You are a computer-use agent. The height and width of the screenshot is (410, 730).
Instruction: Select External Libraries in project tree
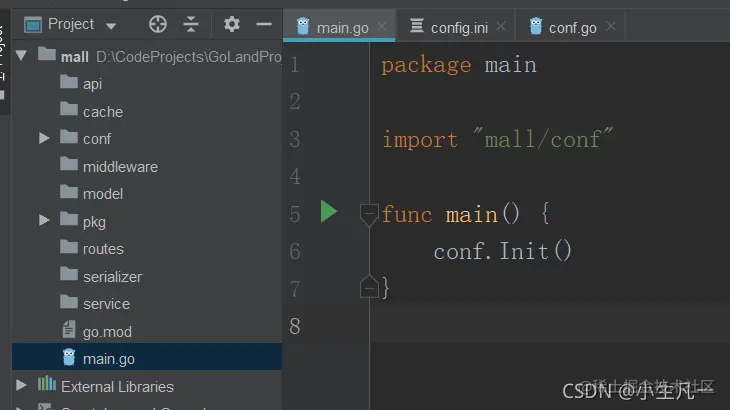[117, 387]
